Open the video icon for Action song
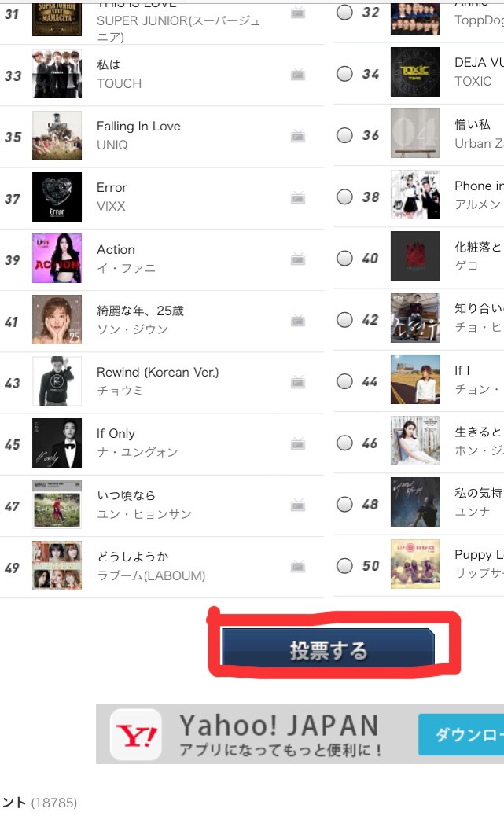This screenshot has height=816, width=504. 298,259
